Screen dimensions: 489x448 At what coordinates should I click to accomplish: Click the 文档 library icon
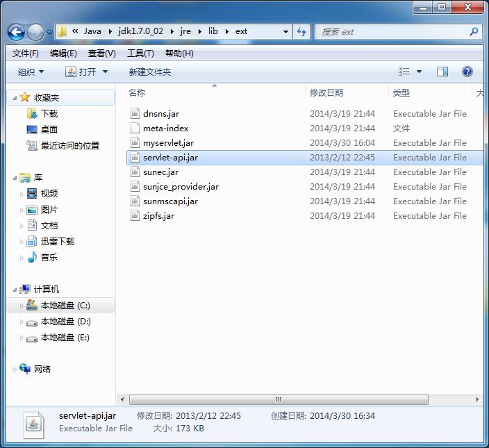tap(32, 226)
